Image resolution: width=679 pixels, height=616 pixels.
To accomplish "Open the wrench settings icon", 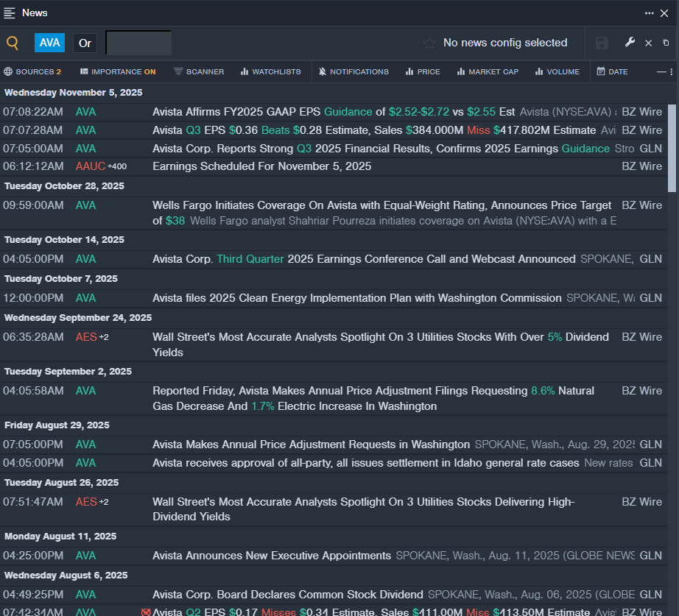I will [630, 43].
